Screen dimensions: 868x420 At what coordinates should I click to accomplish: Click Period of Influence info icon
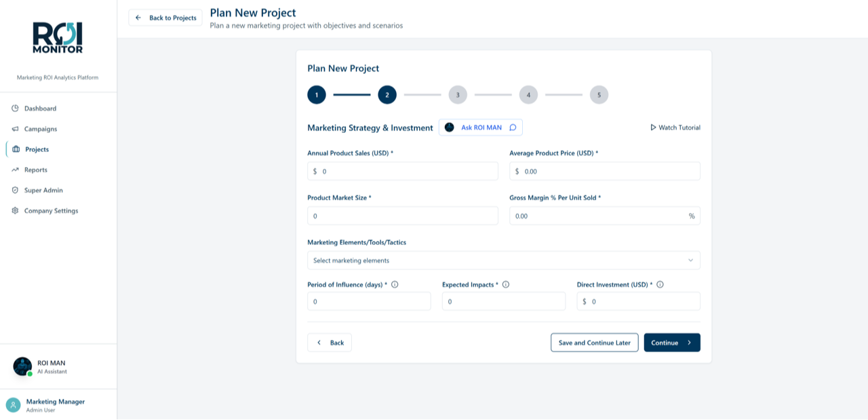(x=395, y=285)
